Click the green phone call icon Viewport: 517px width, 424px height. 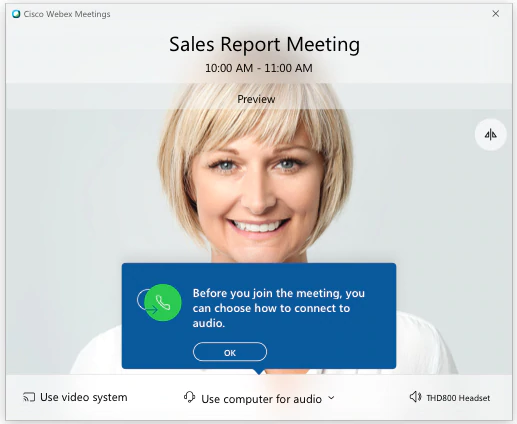[x=163, y=303]
